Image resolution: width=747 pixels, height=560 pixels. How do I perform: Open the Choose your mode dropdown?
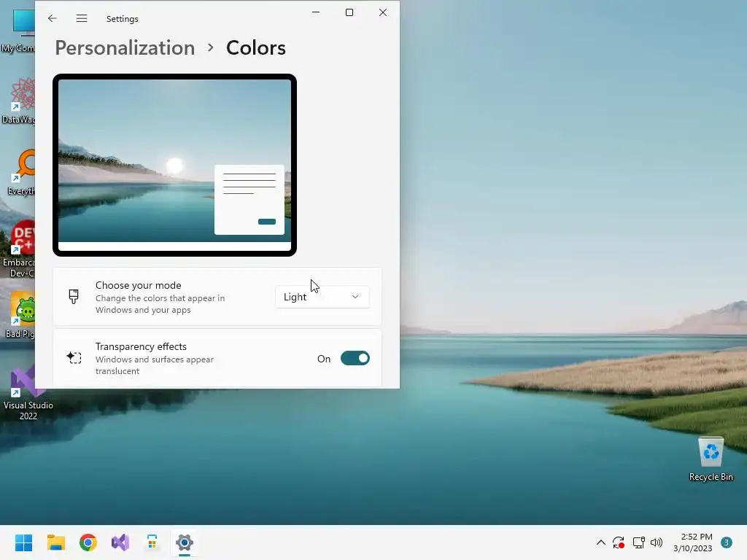coord(322,297)
